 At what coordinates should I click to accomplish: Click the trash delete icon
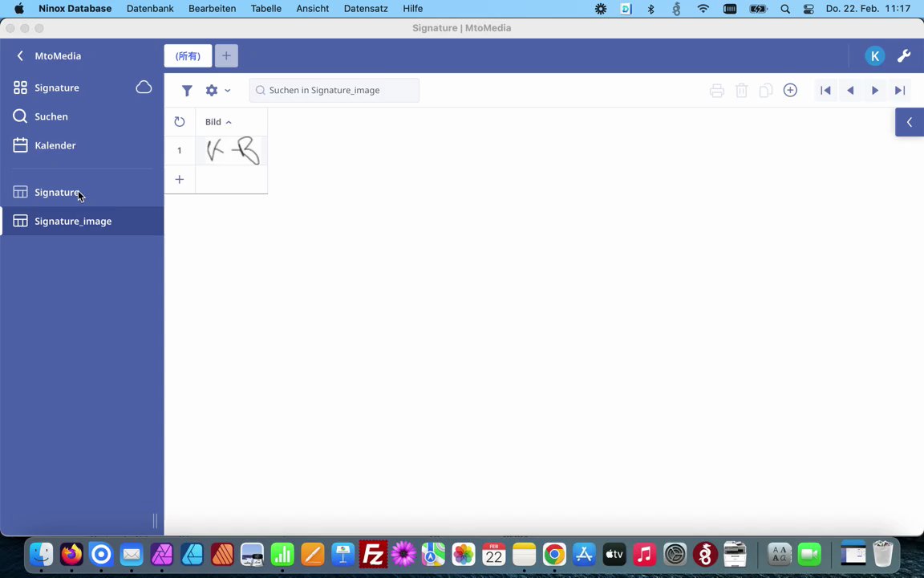click(x=741, y=90)
